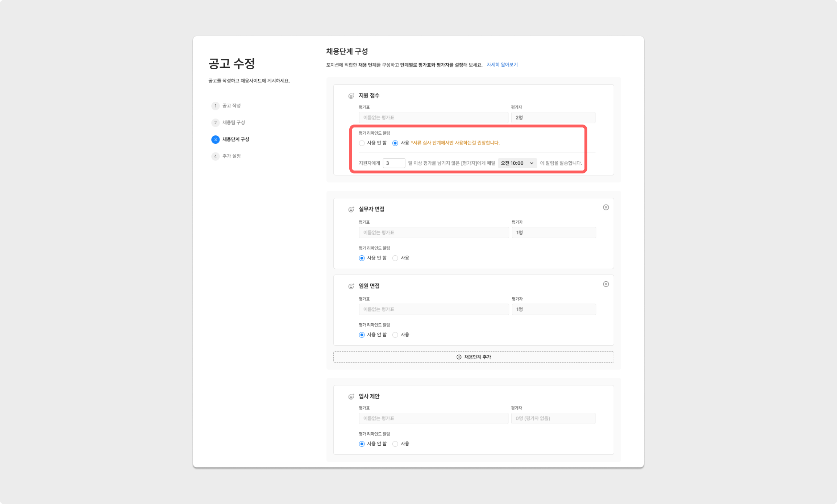Select 사용 안 함 under 지원 접수
837x504 pixels.
(x=362, y=143)
